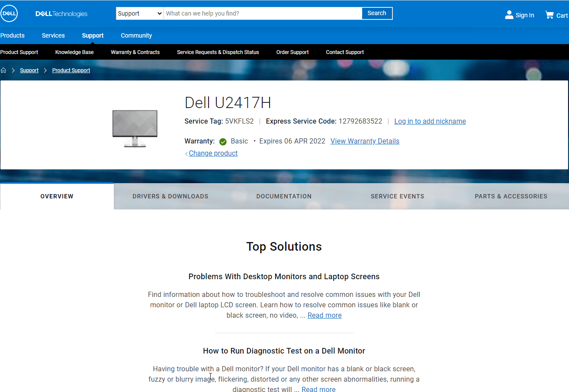Click the Product Support breadcrumb link
The image size is (569, 392).
[x=71, y=70]
